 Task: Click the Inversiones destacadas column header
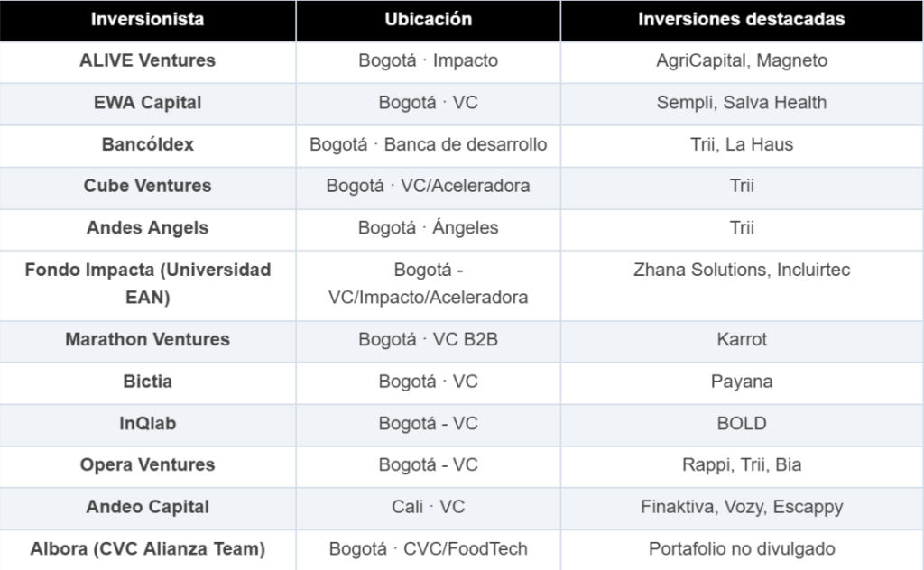pos(741,20)
